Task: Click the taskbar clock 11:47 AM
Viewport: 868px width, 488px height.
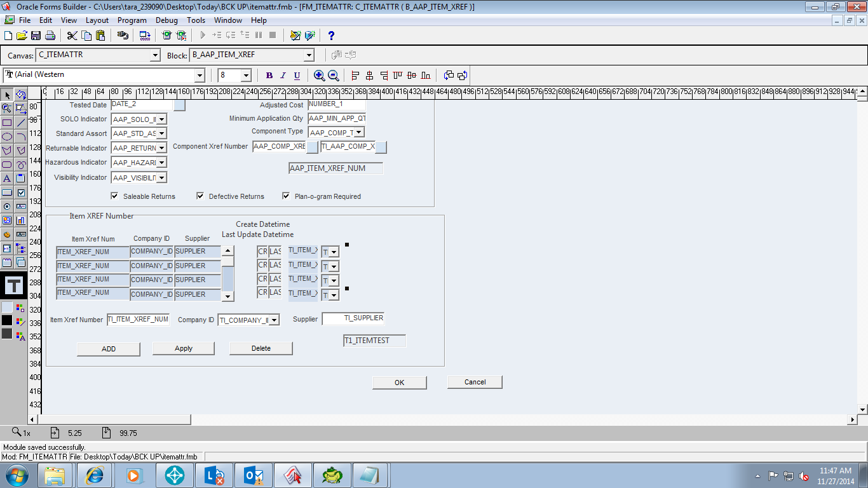Action: point(836,471)
